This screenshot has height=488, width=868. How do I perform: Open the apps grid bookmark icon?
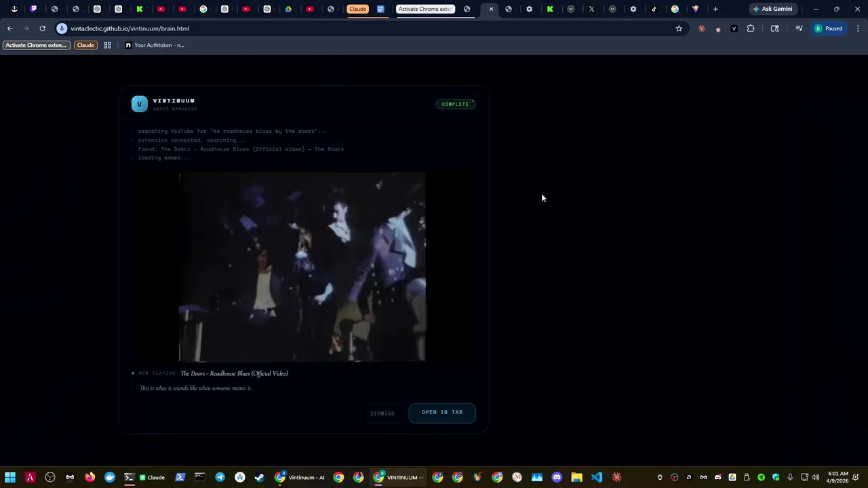point(107,45)
